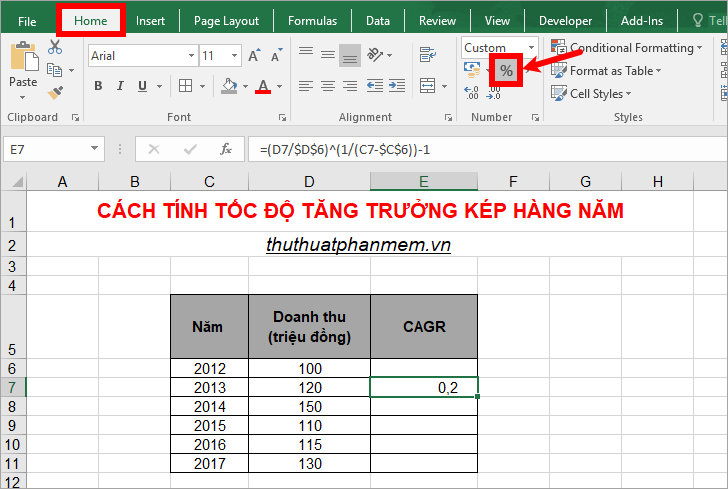Screen dimensions: 728x489
Task: Cut selection with the scissors icon
Action: point(55,47)
